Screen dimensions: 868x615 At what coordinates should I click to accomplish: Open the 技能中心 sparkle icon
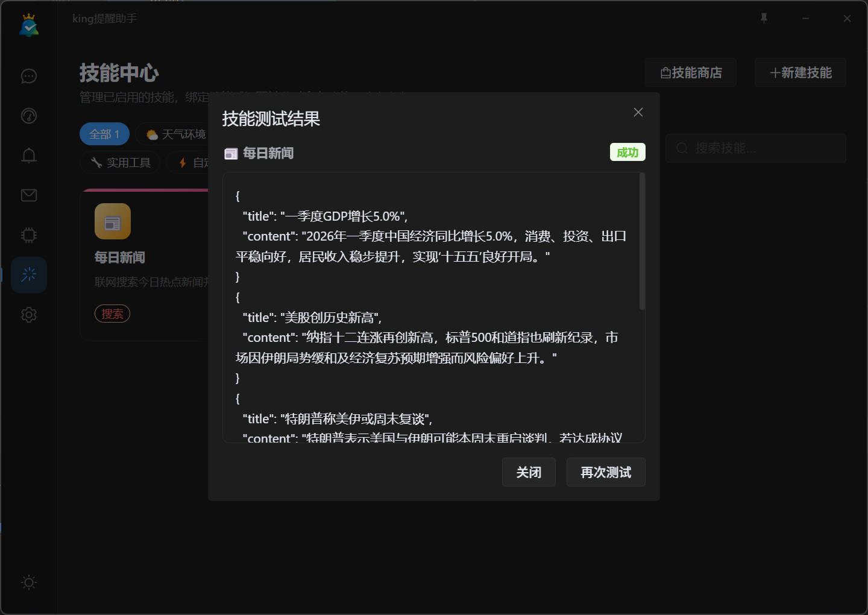tap(28, 274)
